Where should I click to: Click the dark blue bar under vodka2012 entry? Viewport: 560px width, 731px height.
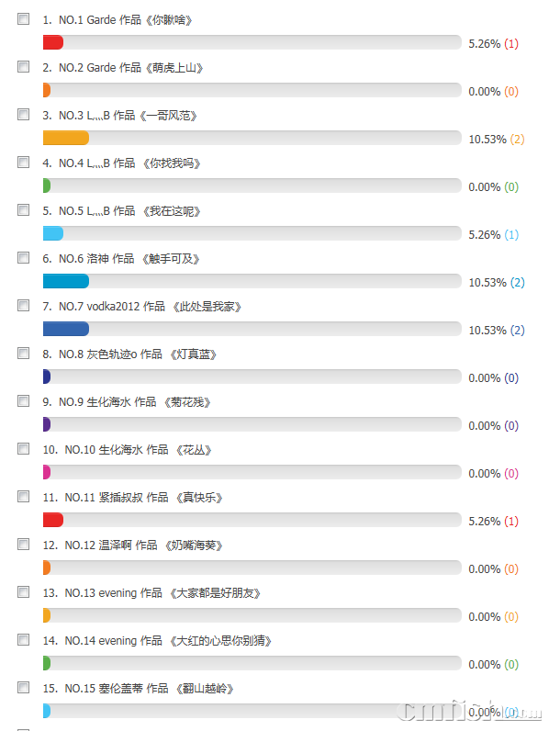click(x=66, y=329)
